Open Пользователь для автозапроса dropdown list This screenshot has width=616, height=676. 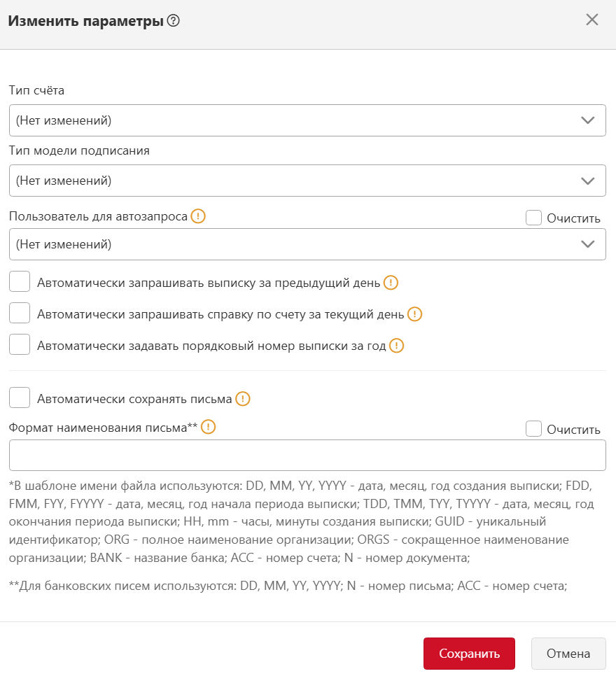[x=307, y=244]
